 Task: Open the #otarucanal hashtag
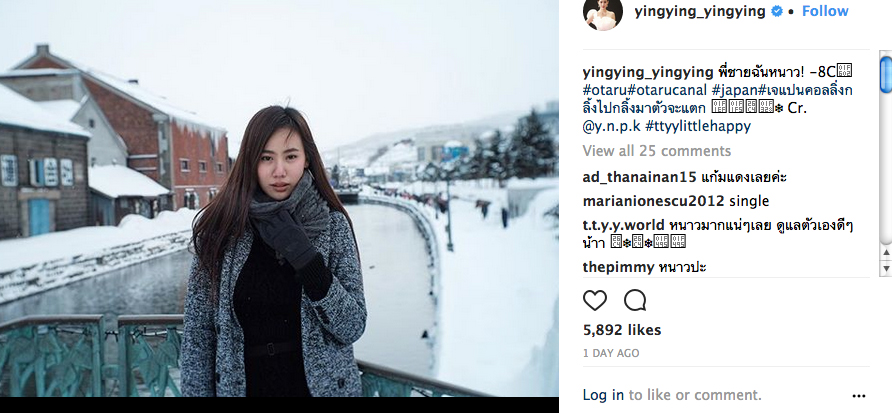click(668, 90)
